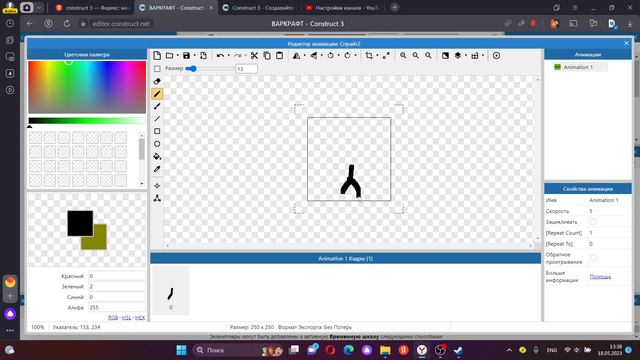Click the open folder (load image) icon
This screenshot has width=640, height=360.
pyautogui.click(x=169, y=56)
